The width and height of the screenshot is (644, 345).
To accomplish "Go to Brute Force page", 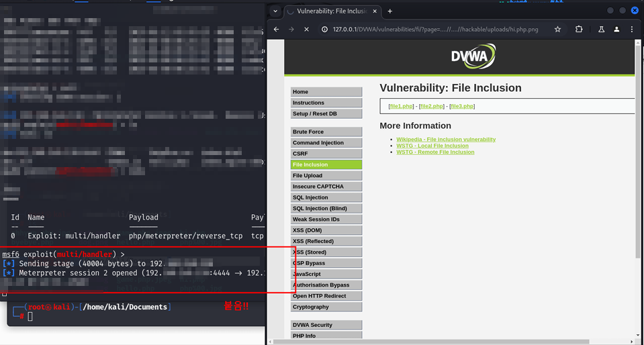I will (x=326, y=132).
